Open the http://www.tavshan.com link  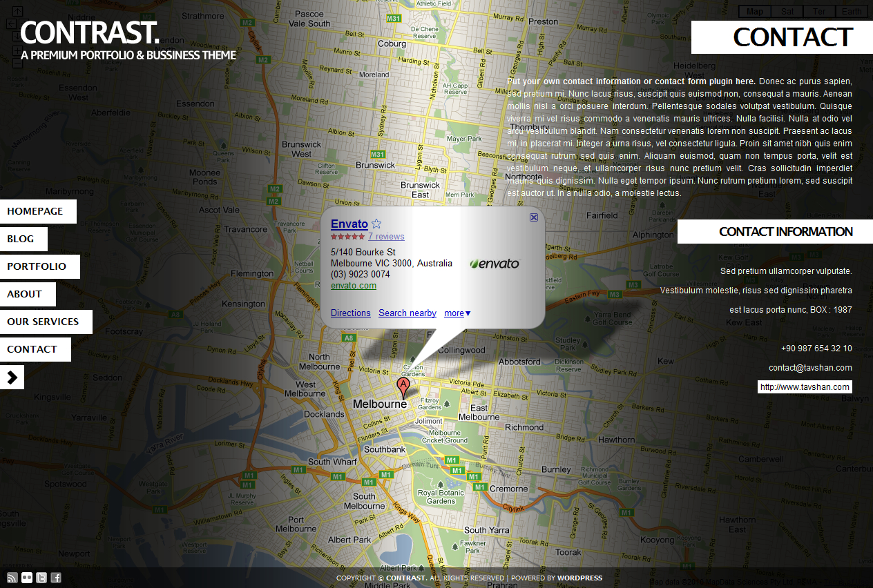(805, 387)
